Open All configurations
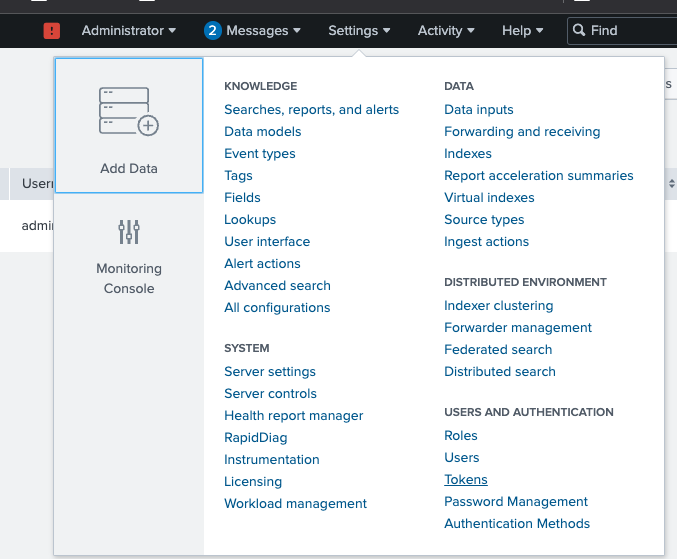The height and width of the screenshot is (559, 677). (277, 308)
